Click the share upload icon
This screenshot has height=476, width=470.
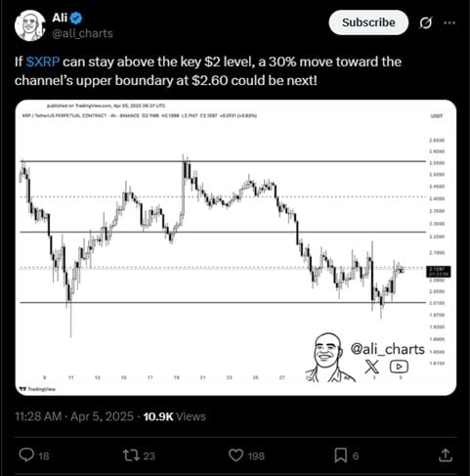(x=446, y=455)
